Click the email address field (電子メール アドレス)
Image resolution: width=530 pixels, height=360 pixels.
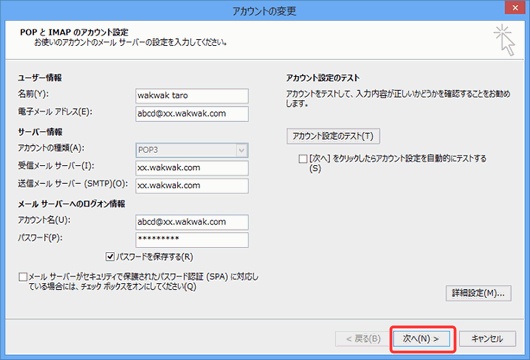pos(192,114)
